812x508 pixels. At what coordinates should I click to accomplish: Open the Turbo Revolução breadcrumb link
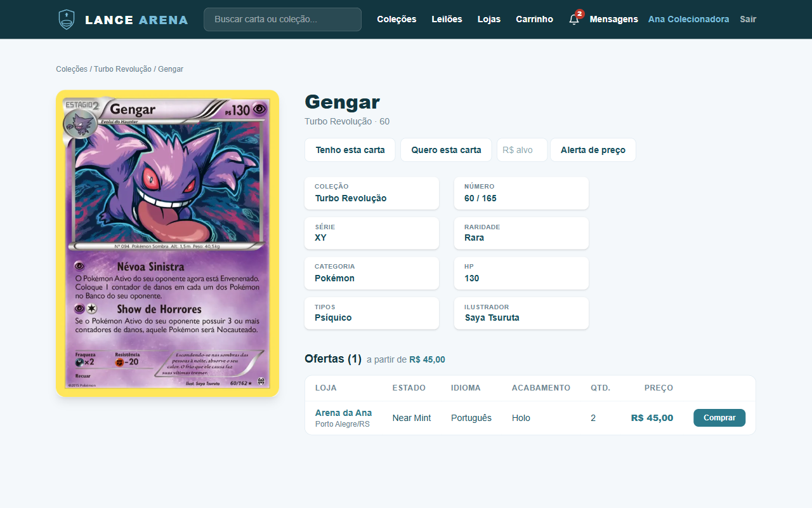pos(122,69)
